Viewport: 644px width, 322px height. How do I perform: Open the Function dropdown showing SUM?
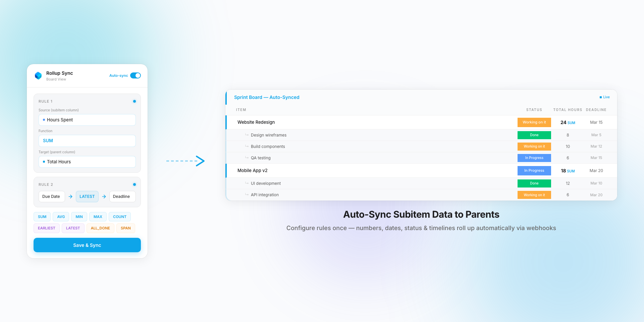pos(87,141)
